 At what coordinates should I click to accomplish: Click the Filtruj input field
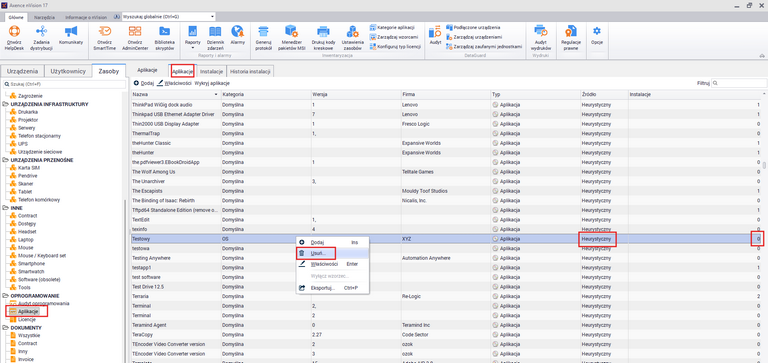(x=739, y=83)
